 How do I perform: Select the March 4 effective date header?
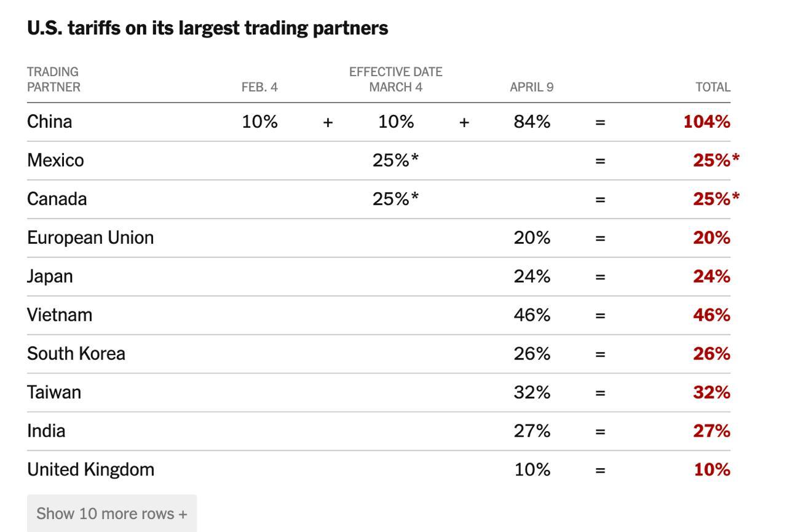tap(395, 87)
